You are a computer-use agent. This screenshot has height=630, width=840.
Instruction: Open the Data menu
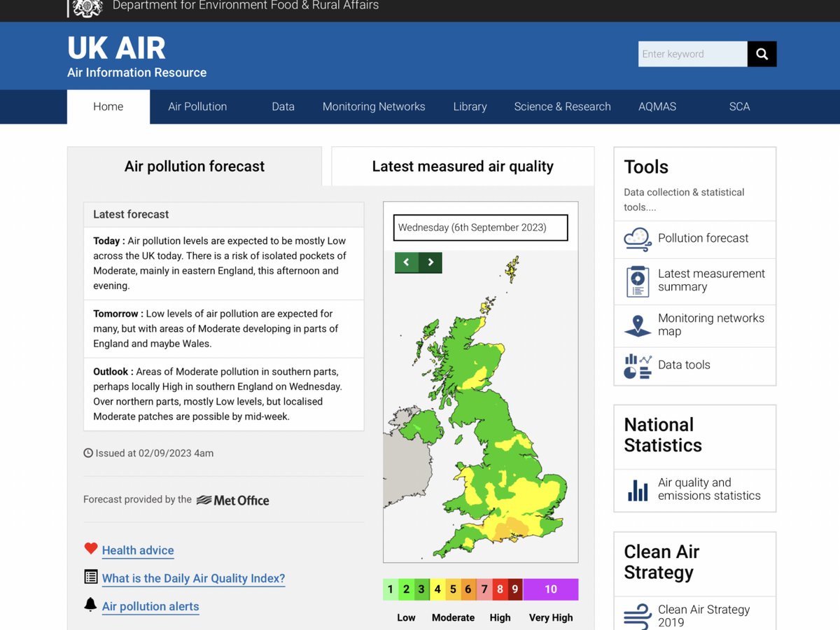point(283,106)
